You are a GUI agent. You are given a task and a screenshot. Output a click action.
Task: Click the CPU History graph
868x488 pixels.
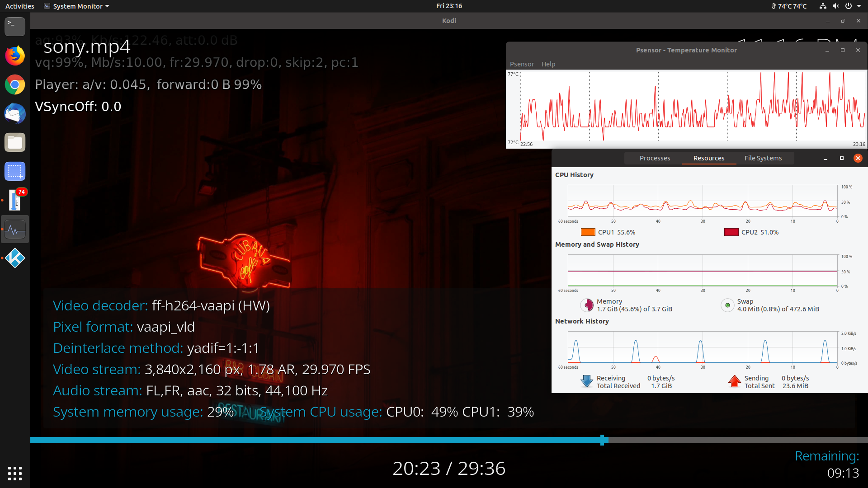(x=703, y=201)
